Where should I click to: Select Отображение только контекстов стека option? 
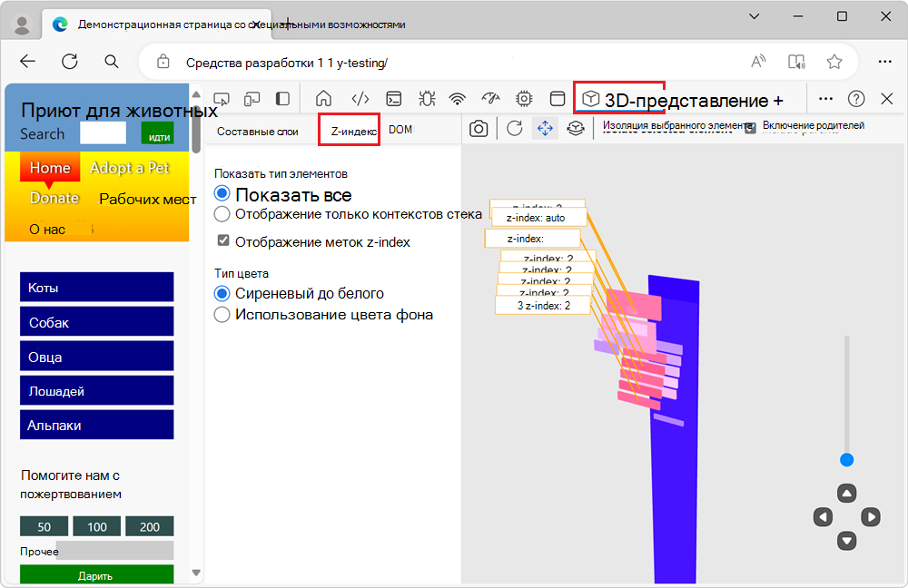click(x=222, y=214)
